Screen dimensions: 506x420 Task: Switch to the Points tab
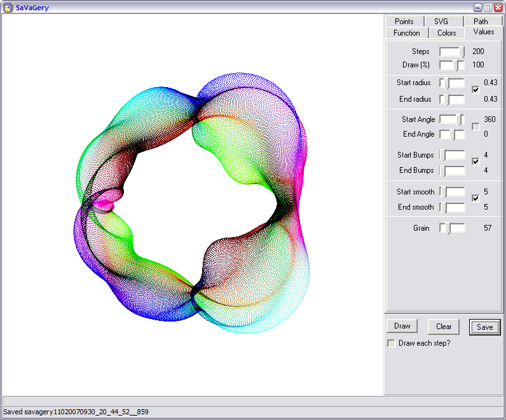pyautogui.click(x=404, y=22)
